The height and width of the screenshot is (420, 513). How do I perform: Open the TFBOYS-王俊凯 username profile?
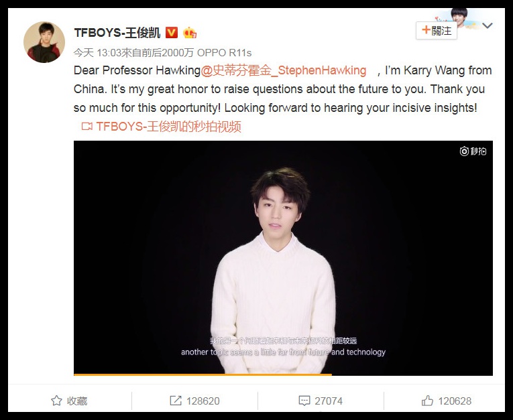[x=117, y=33]
